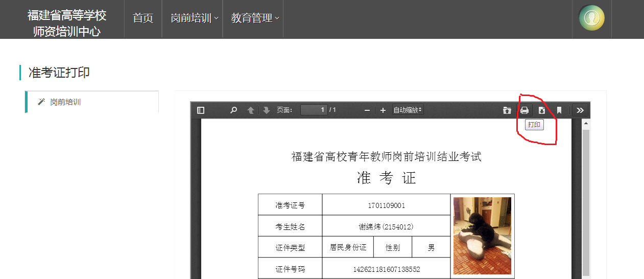Click the open file icon in PDF toolbar
Screen dimensions: 644x279
click(x=507, y=110)
